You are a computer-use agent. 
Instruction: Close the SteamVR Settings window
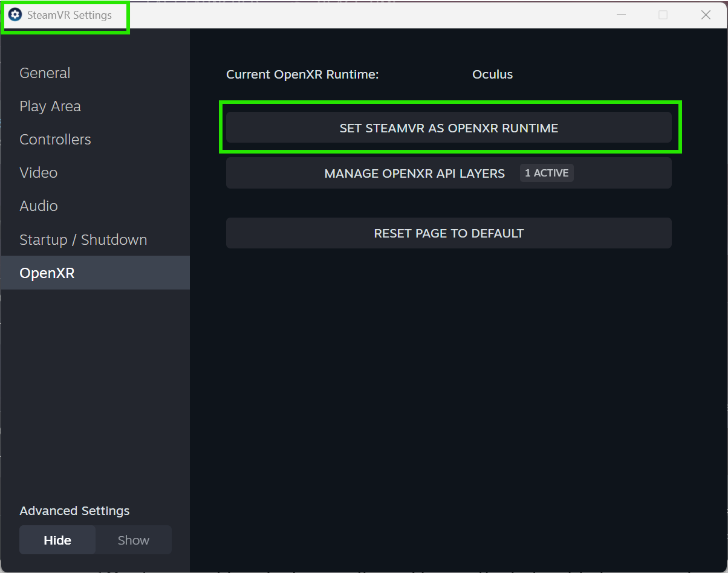[x=706, y=15]
